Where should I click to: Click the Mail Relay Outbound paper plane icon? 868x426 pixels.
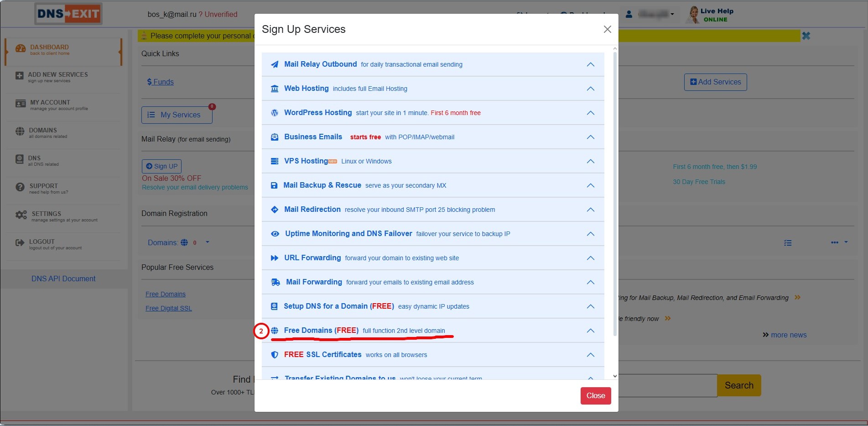(x=275, y=64)
